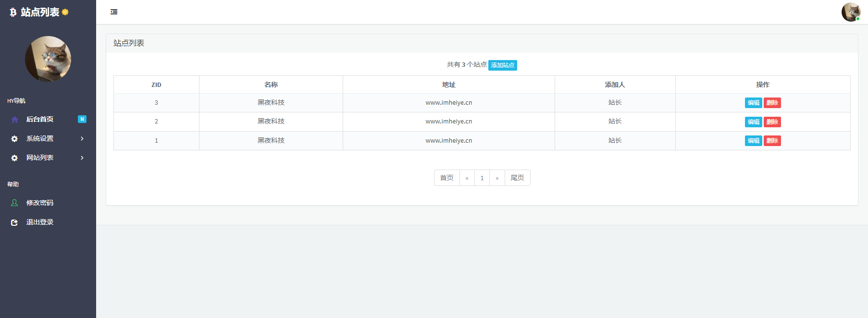Click the gear icon beside 系统设置
The image size is (868, 318).
14,139
